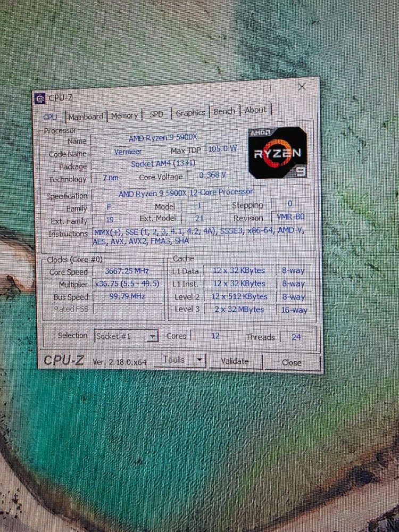The height and width of the screenshot is (532, 399).
Task: Click the Level 3 2 x 32 MBytes value
Action: coord(239,310)
